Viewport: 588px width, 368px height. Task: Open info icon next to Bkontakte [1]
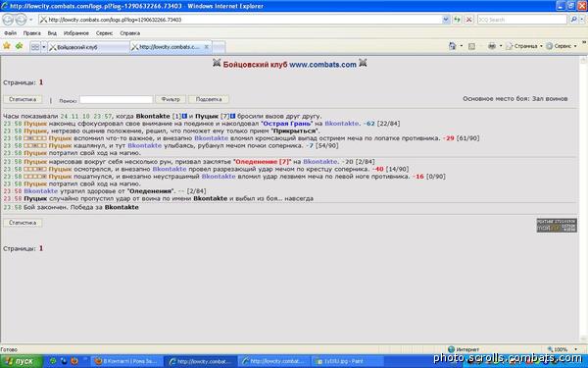pyautogui.click(x=184, y=117)
